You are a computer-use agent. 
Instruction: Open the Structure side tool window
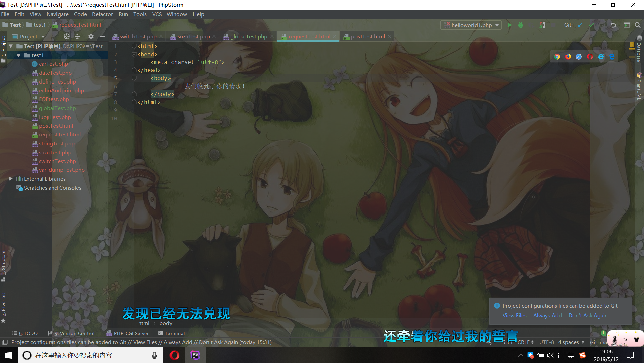point(3,265)
